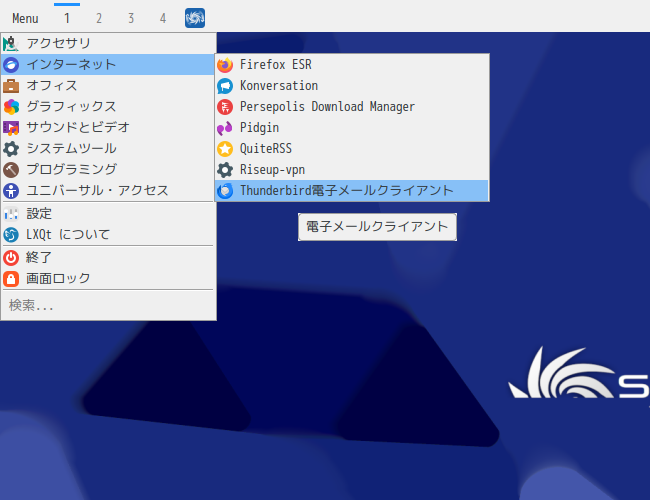Click the システムツール gear icon
Image resolution: width=650 pixels, height=500 pixels.
tap(11, 149)
